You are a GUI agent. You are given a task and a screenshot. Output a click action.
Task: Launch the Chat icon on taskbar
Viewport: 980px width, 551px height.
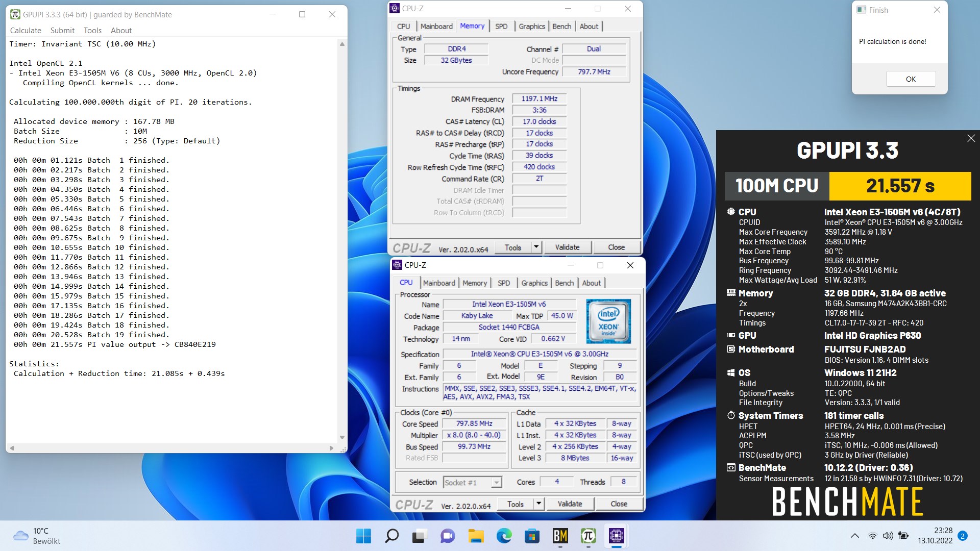[x=448, y=536]
